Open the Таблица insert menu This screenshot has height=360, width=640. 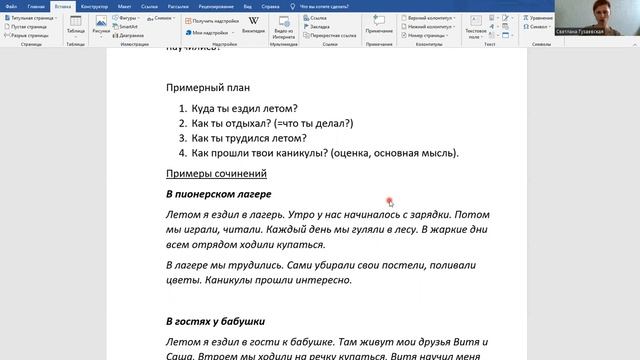76,27
